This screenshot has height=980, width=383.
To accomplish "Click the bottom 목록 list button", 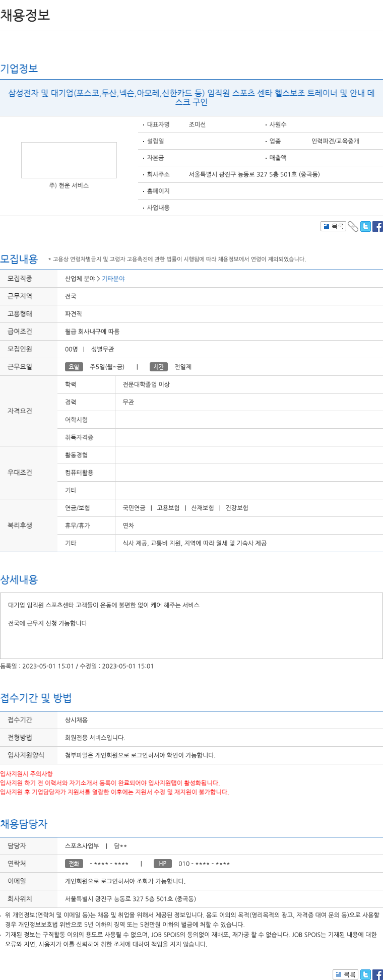I will [x=345, y=974].
